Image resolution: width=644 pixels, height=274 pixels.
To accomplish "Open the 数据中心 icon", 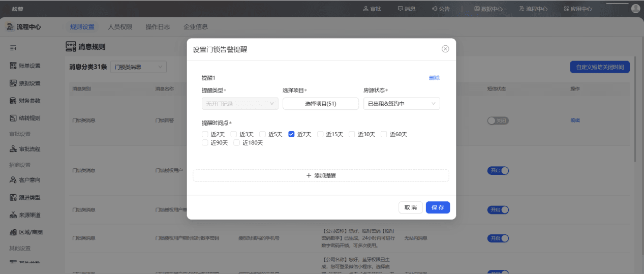I will tap(477, 9).
